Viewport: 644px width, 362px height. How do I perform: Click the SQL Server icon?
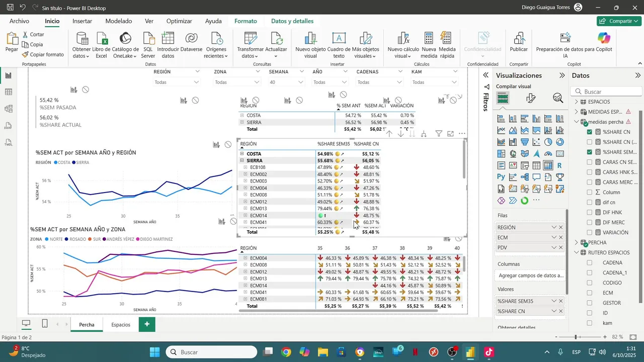click(148, 38)
